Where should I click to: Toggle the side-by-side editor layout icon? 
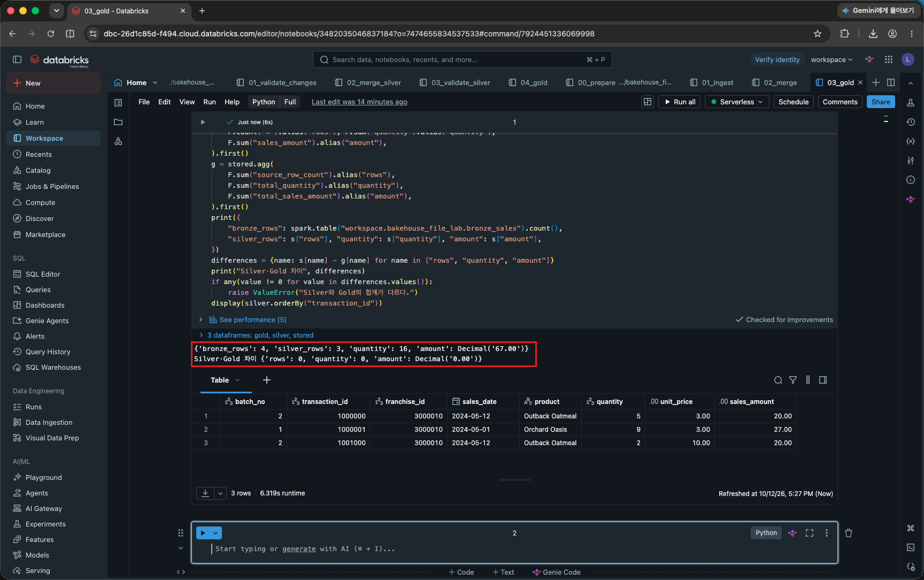pos(891,82)
